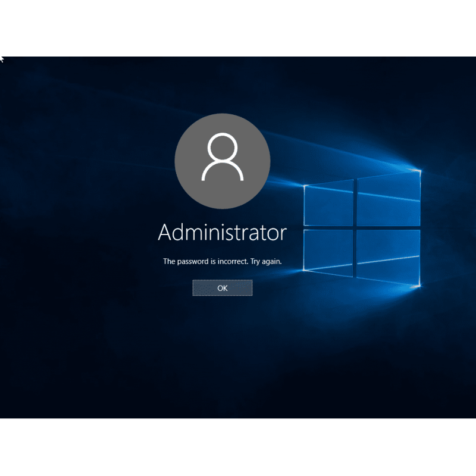
Task: Click the white bar above the login screen
Action: pos(238,28)
